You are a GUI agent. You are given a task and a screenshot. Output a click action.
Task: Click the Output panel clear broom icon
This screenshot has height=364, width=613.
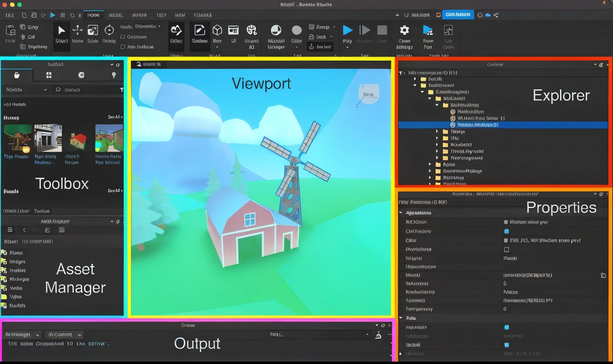pos(378,335)
